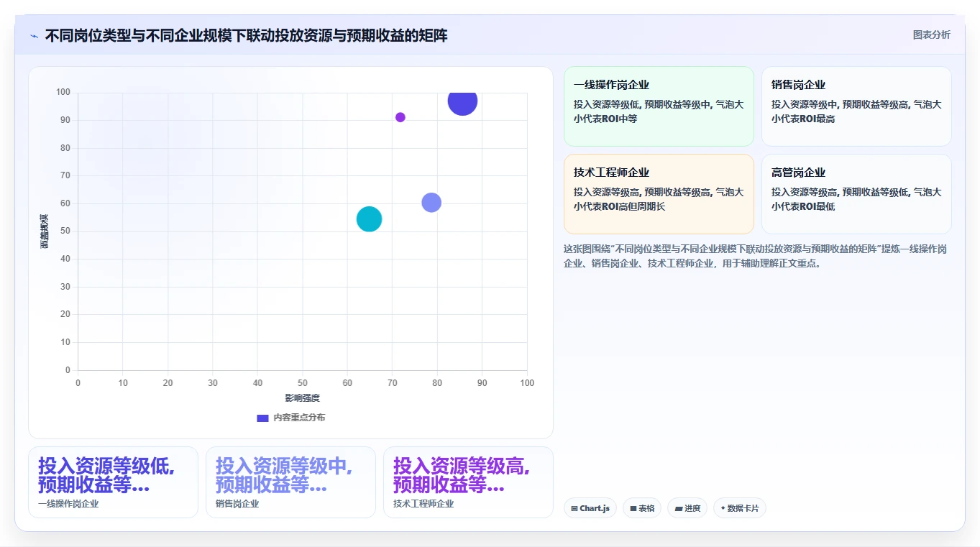Select the Chart.js tag chip
The height and width of the screenshot is (547, 980).
pos(590,508)
